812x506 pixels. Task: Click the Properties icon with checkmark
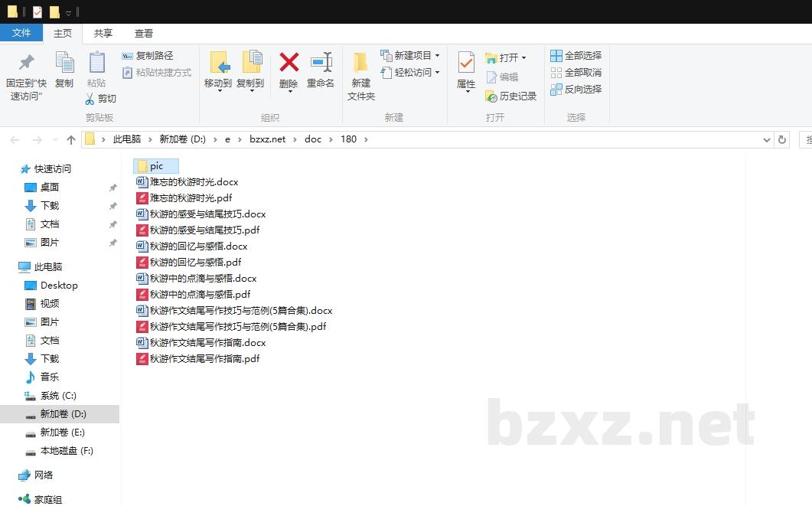tap(466, 63)
